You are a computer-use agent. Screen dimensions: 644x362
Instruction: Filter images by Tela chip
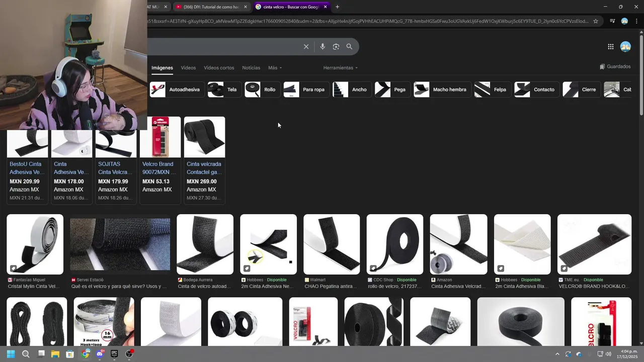pos(224,89)
